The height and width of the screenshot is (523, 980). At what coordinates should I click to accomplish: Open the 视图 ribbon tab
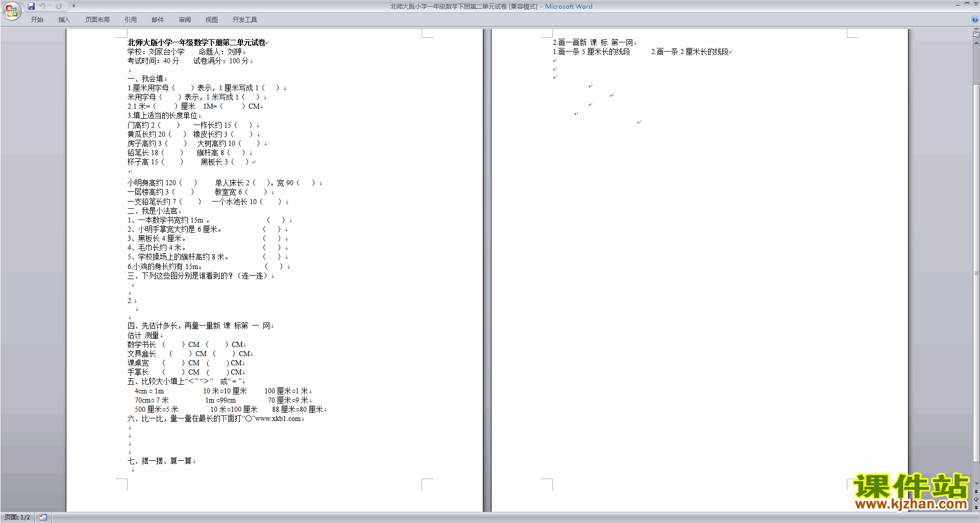211,19
